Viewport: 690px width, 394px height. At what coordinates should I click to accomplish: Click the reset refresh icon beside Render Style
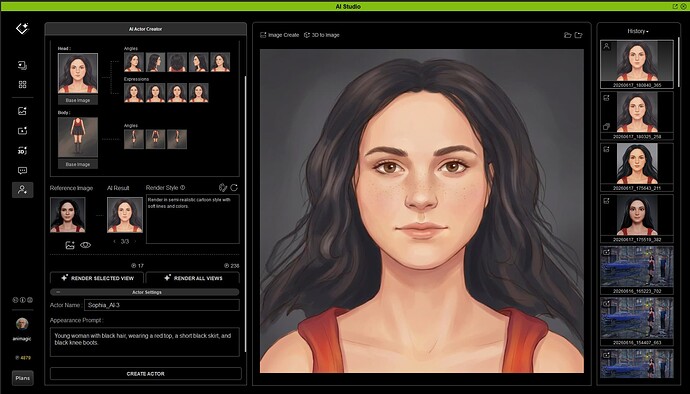[x=234, y=188]
